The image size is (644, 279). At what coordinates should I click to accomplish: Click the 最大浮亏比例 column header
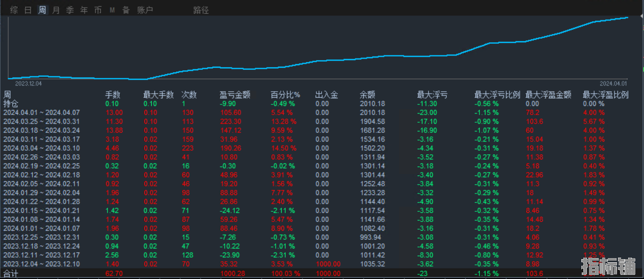pos(497,95)
